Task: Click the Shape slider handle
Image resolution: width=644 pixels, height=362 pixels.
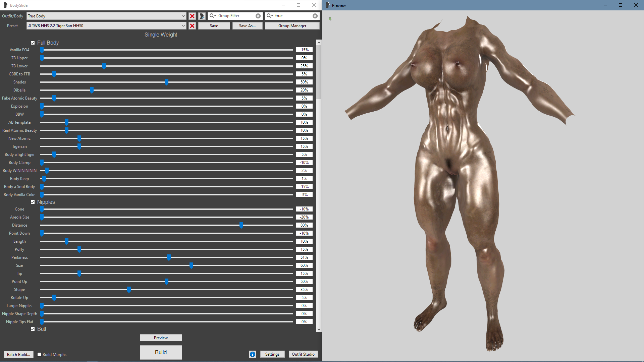Action: click(129, 290)
